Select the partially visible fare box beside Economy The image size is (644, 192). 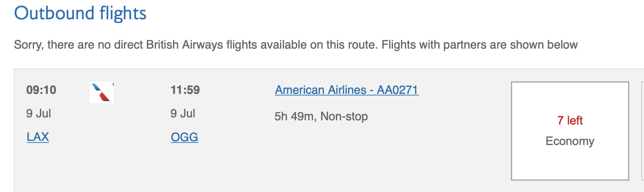click(x=642, y=131)
